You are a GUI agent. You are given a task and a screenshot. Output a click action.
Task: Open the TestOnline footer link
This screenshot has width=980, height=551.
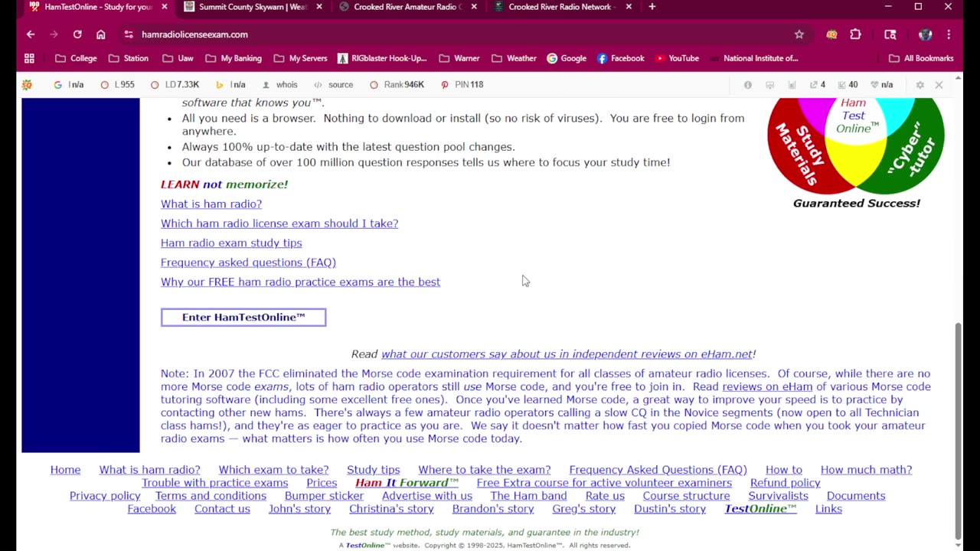tap(760, 509)
